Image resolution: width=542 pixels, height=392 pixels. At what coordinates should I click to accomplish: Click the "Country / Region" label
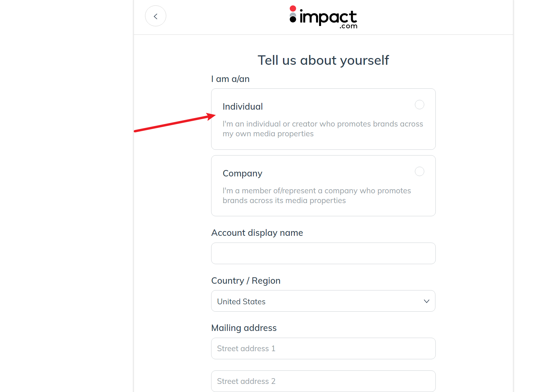[246, 281]
